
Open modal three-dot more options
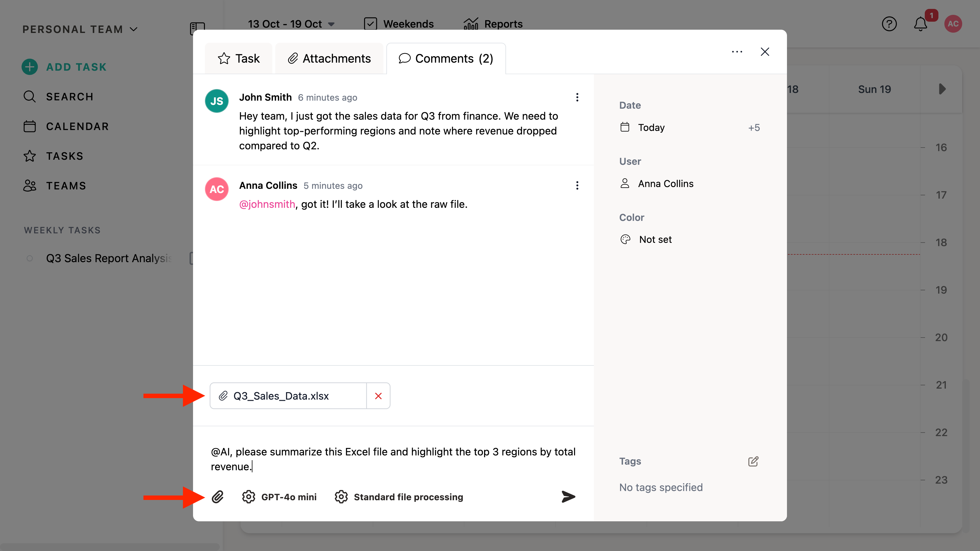tap(737, 52)
